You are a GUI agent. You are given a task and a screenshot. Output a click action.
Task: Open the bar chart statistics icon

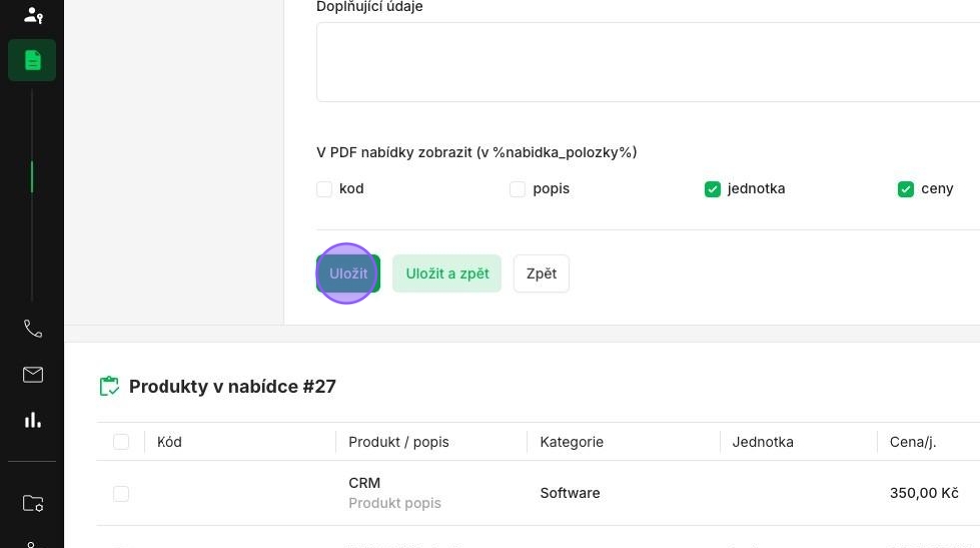click(33, 420)
